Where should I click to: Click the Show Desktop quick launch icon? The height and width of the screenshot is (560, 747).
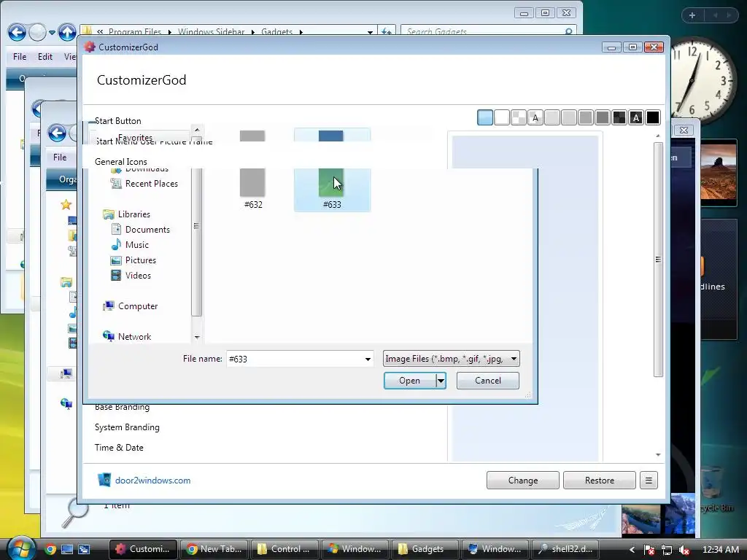[67, 549]
